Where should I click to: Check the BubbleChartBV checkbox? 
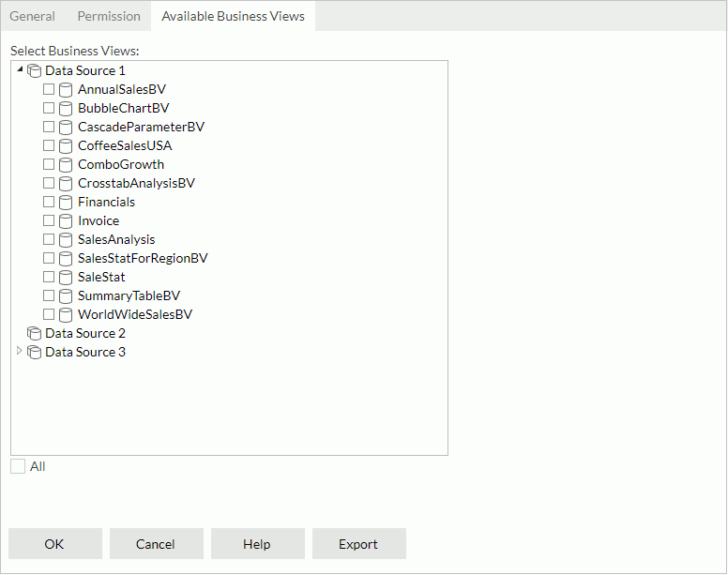point(49,109)
